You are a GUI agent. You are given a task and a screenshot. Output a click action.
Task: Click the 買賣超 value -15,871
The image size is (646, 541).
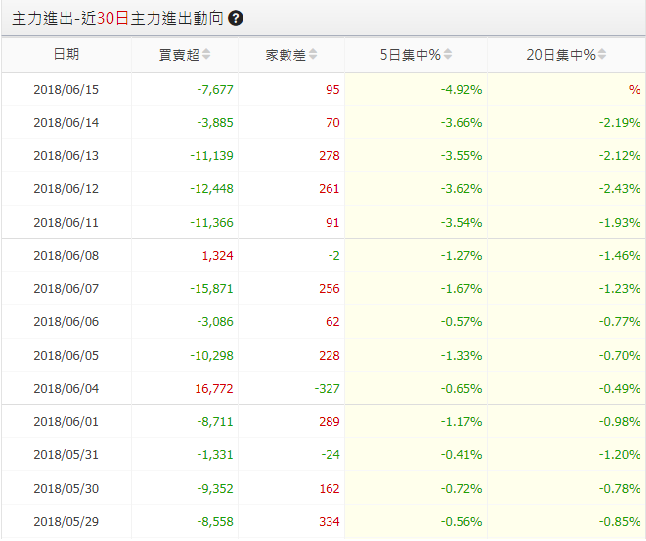coord(212,288)
